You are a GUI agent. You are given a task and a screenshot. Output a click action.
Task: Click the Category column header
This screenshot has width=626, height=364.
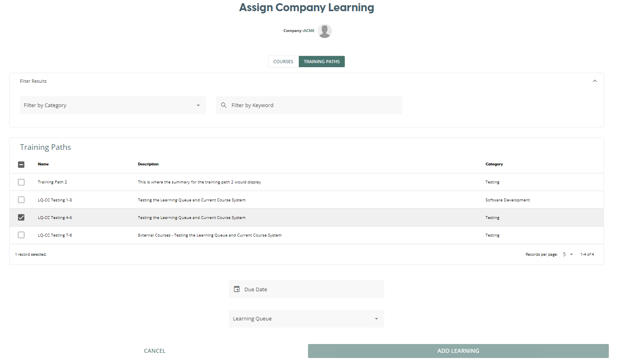[494, 164]
